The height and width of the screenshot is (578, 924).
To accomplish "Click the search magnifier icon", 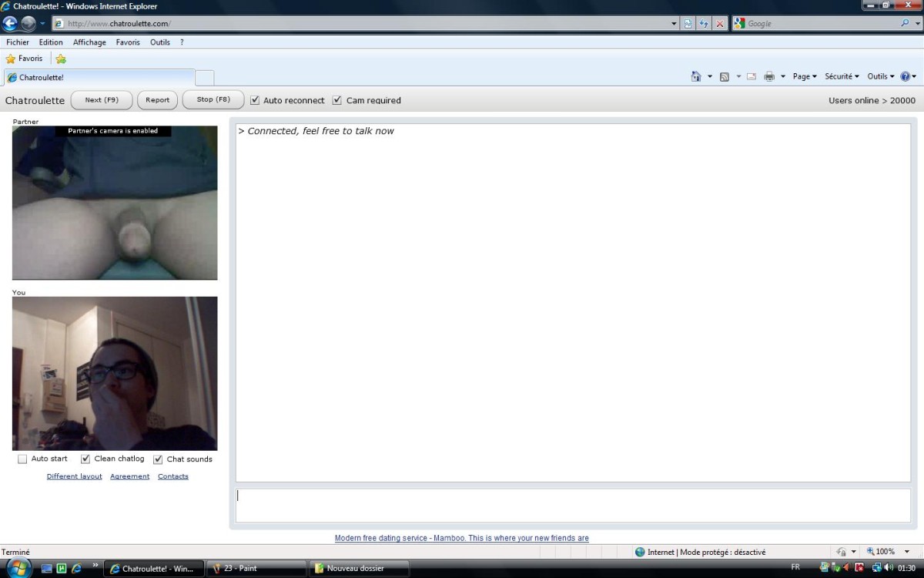I will point(905,24).
